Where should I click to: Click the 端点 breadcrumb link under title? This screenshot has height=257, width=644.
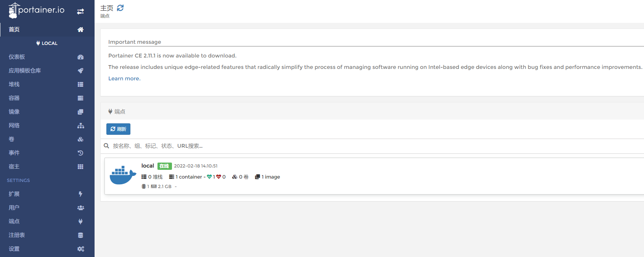coord(105,16)
